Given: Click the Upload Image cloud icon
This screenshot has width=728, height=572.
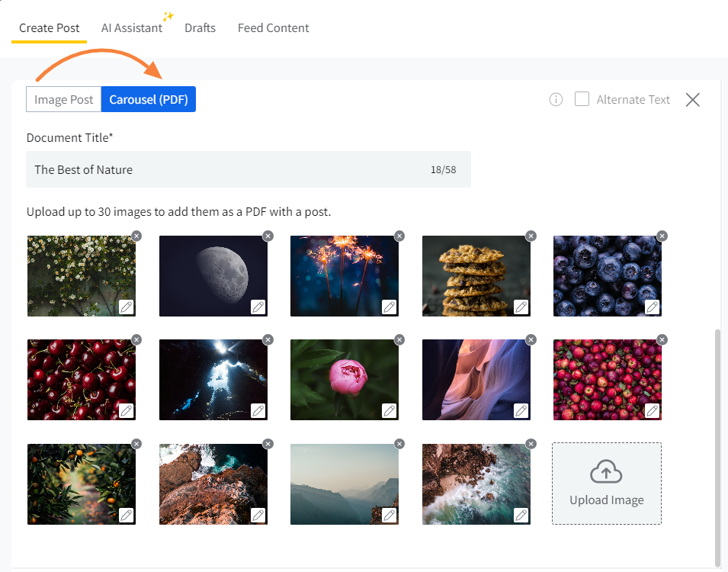Looking at the screenshot, I should (x=606, y=474).
